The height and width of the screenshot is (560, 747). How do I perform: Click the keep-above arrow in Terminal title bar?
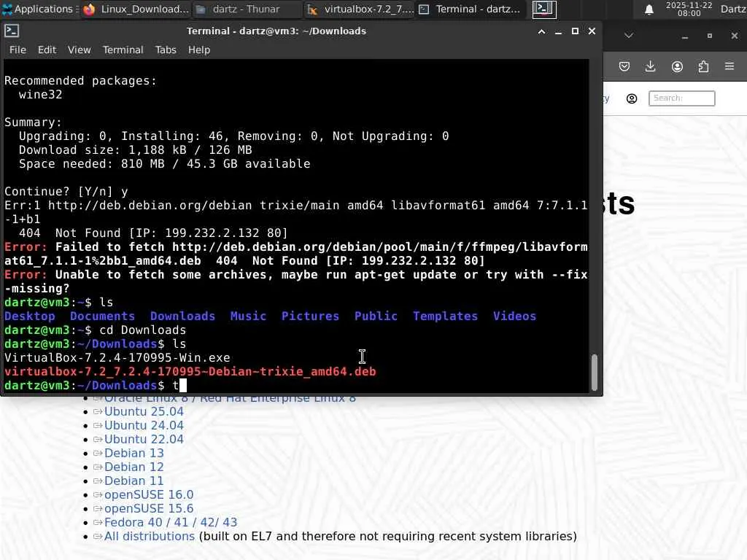542,31
